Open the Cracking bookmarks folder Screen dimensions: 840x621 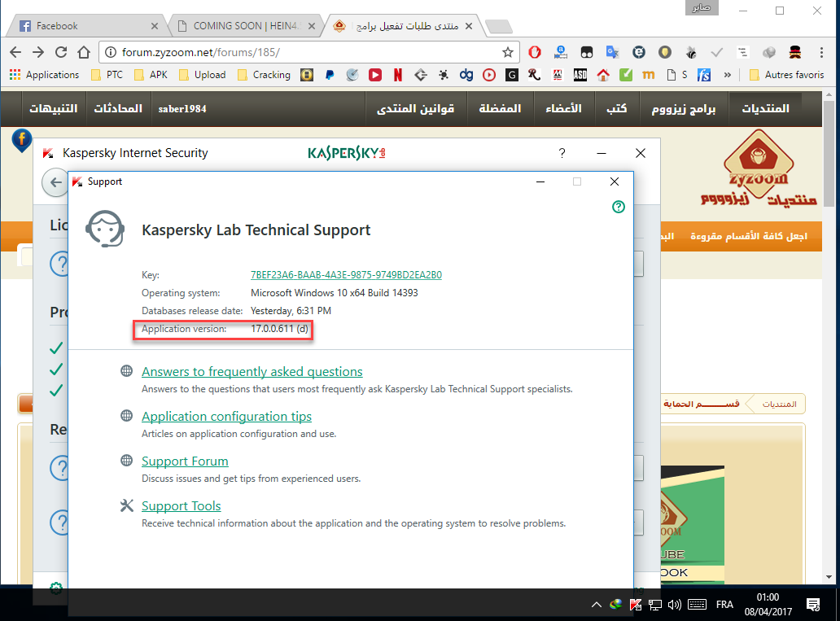click(x=264, y=75)
